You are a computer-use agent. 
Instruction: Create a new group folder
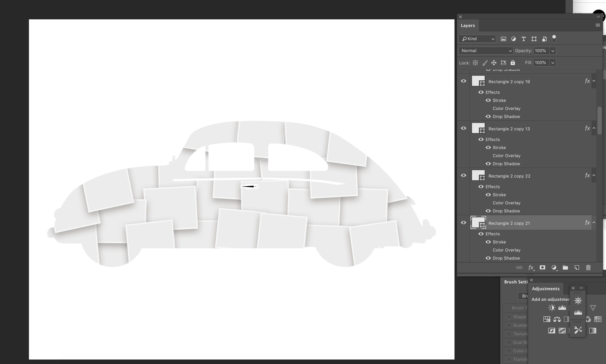(565, 267)
